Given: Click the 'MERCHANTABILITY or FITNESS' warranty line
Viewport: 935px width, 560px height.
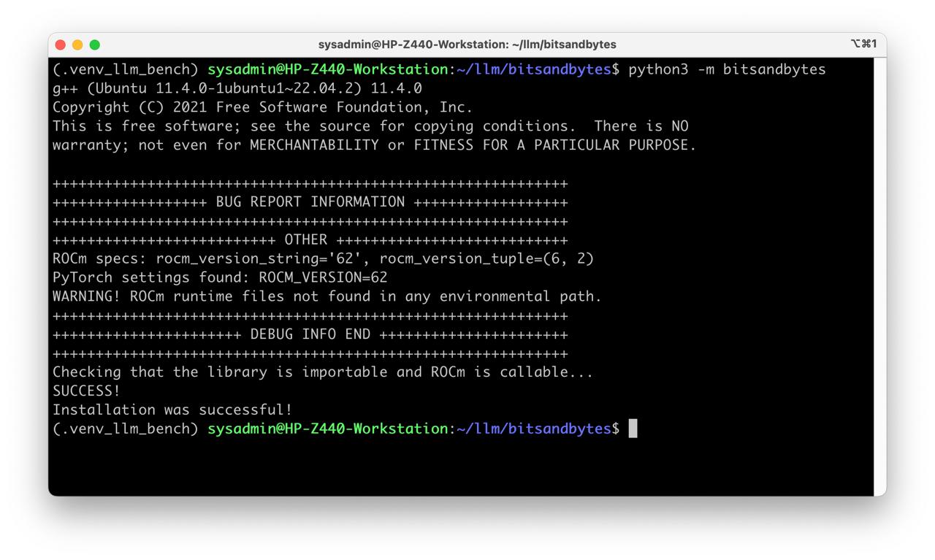Looking at the screenshot, I should 375,145.
